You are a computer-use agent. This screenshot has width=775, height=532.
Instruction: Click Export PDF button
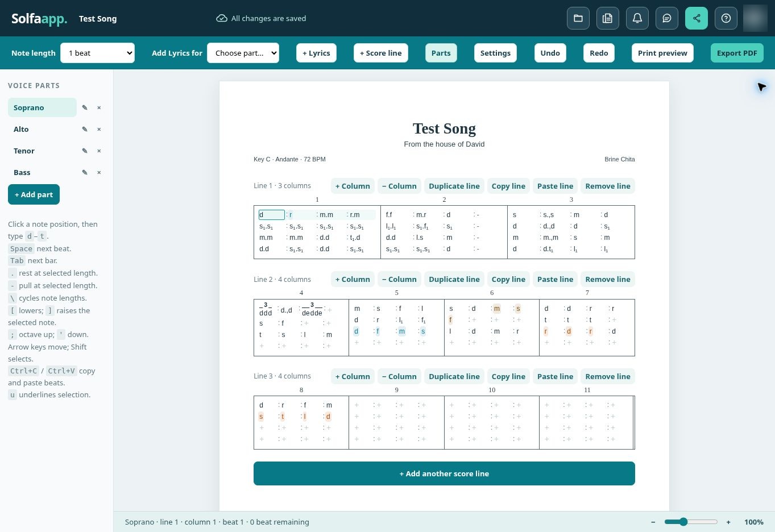coord(737,53)
